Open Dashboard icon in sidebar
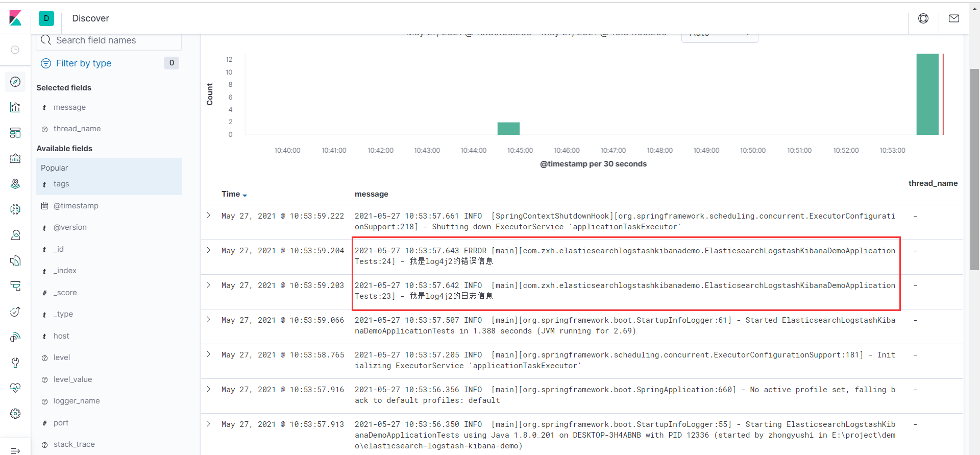 point(15,133)
